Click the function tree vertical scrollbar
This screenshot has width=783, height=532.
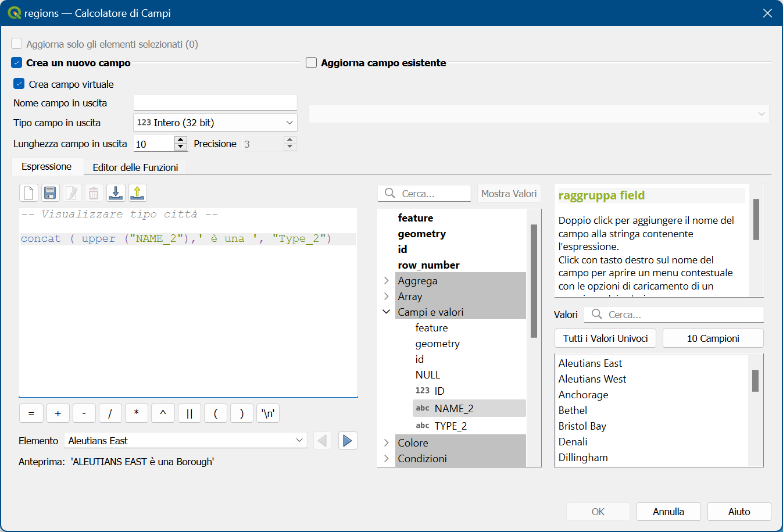(x=534, y=281)
